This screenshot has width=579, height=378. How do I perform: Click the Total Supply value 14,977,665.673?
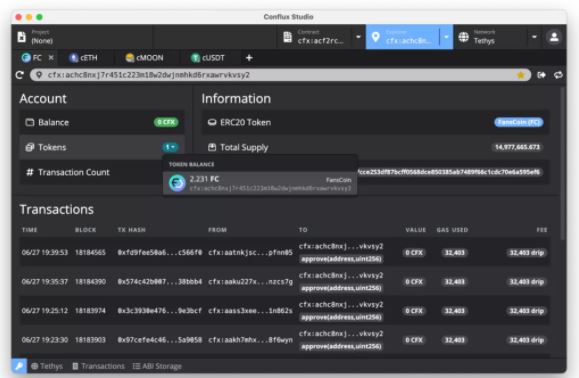coord(517,147)
